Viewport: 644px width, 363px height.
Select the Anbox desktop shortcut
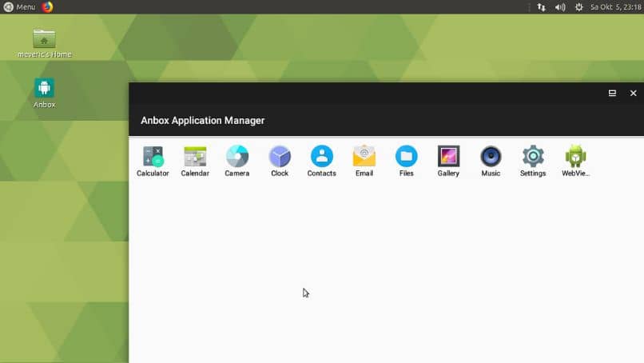coord(45,94)
